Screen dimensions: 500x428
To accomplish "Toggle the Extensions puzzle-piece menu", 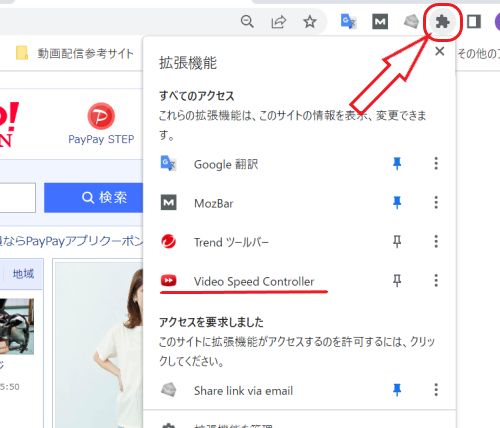I will click(x=443, y=22).
